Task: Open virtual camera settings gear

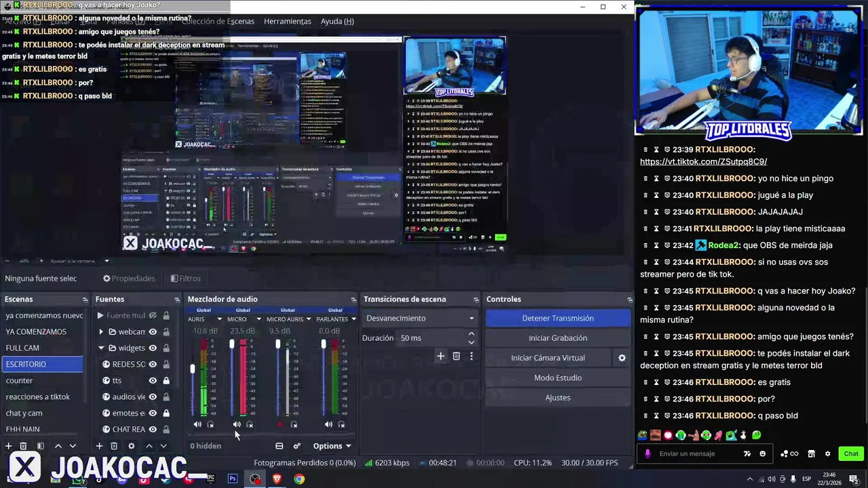Action: (x=622, y=358)
